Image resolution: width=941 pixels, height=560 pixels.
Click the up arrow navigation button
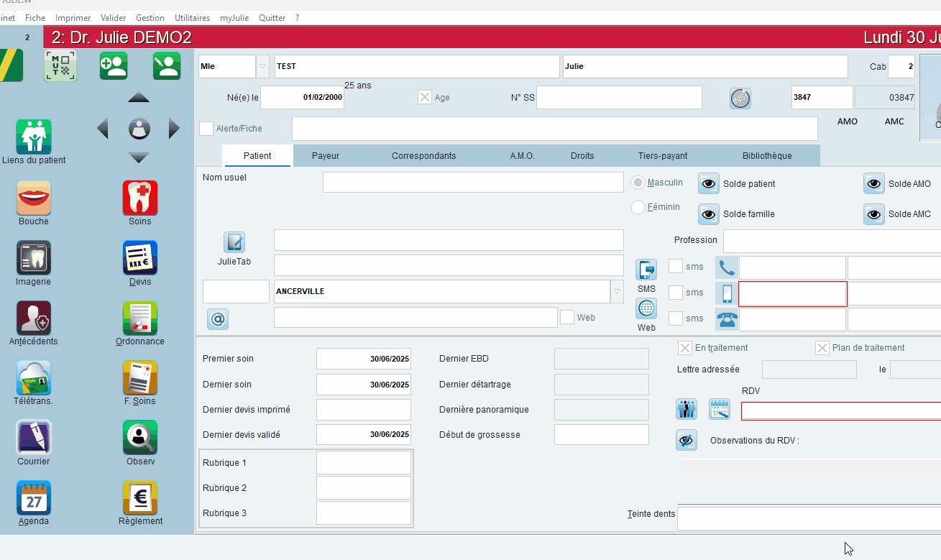click(x=139, y=97)
